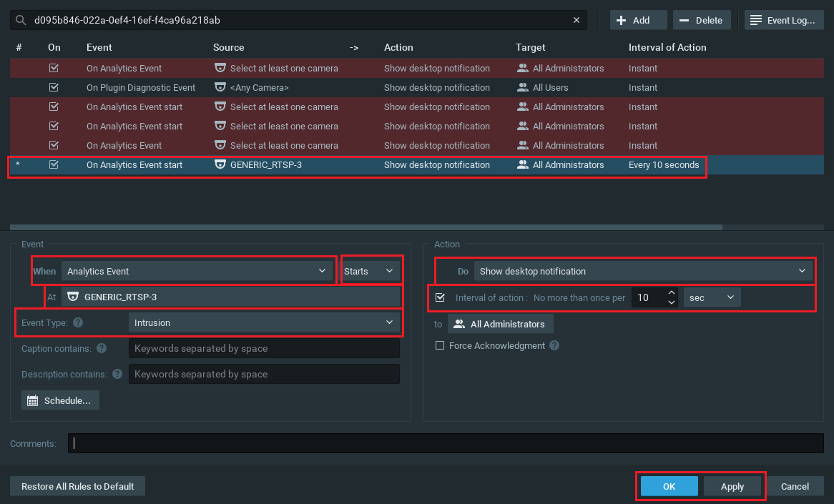Image resolution: width=834 pixels, height=504 pixels.
Task: Click help icon next to Description contains
Action: [117, 374]
